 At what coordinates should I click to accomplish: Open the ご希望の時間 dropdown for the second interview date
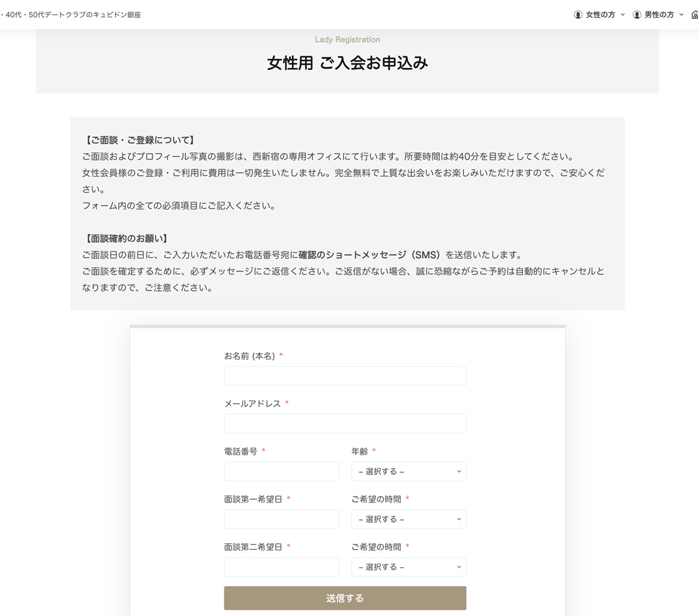coord(408,566)
